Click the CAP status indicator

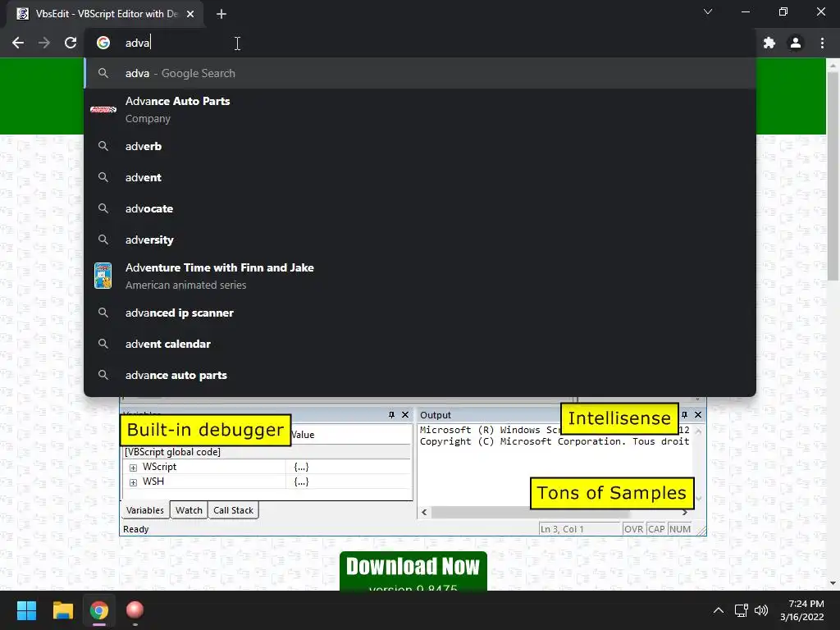click(x=656, y=529)
